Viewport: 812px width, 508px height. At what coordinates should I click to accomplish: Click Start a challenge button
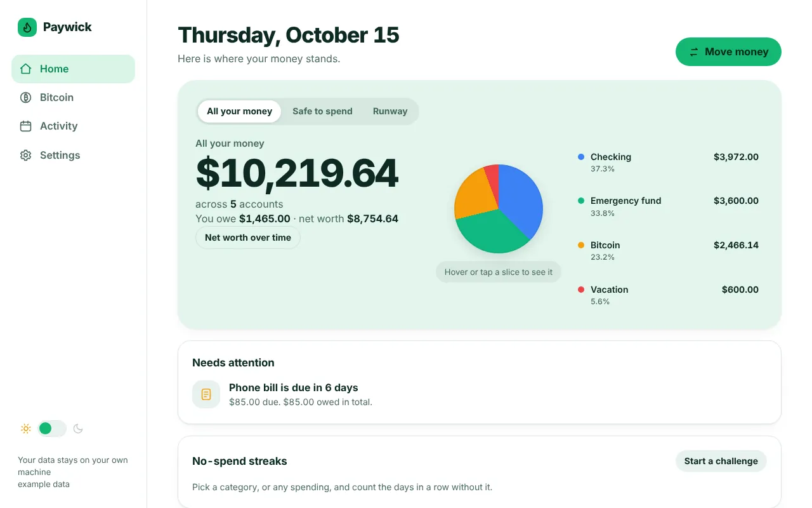(721, 461)
